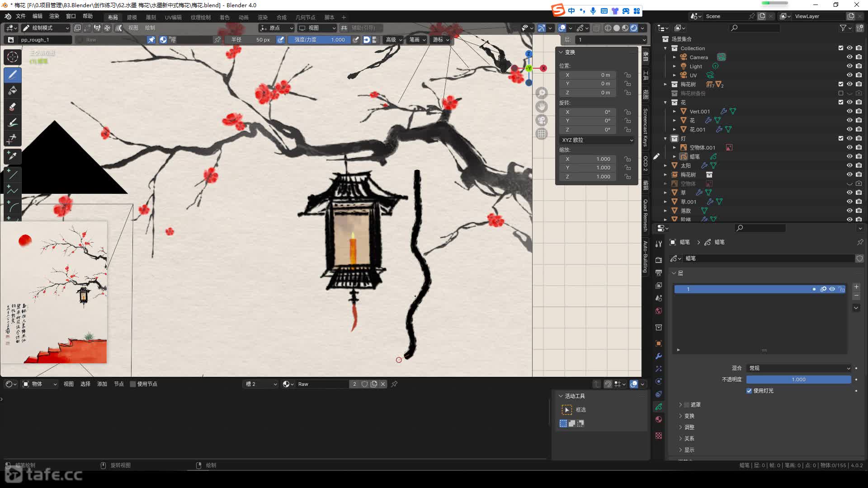Remove the selected grease pencil layer

856,295
